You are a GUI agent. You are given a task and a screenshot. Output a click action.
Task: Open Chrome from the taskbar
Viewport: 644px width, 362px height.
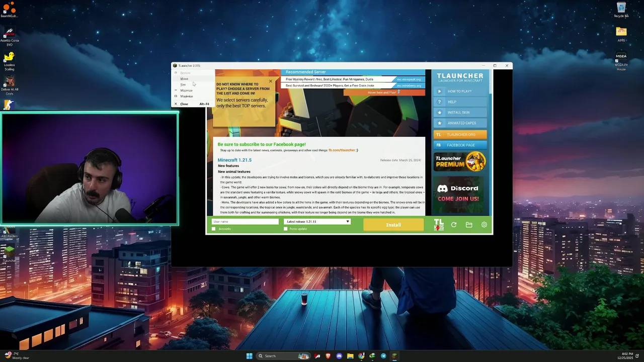tap(361, 356)
